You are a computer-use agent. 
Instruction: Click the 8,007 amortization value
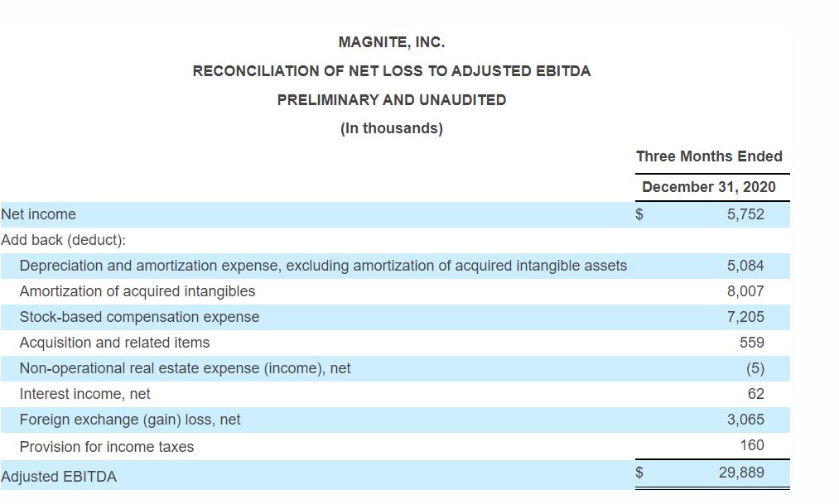pyautogui.click(x=745, y=291)
